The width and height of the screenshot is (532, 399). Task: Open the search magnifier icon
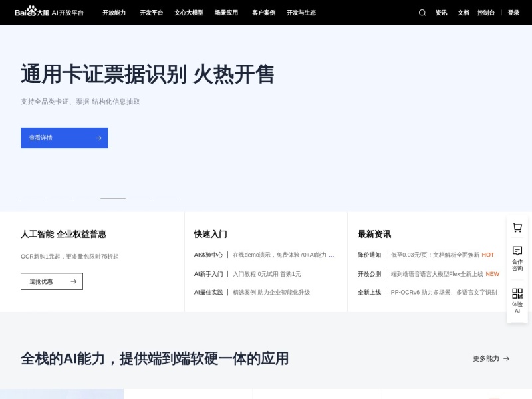(x=422, y=13)
